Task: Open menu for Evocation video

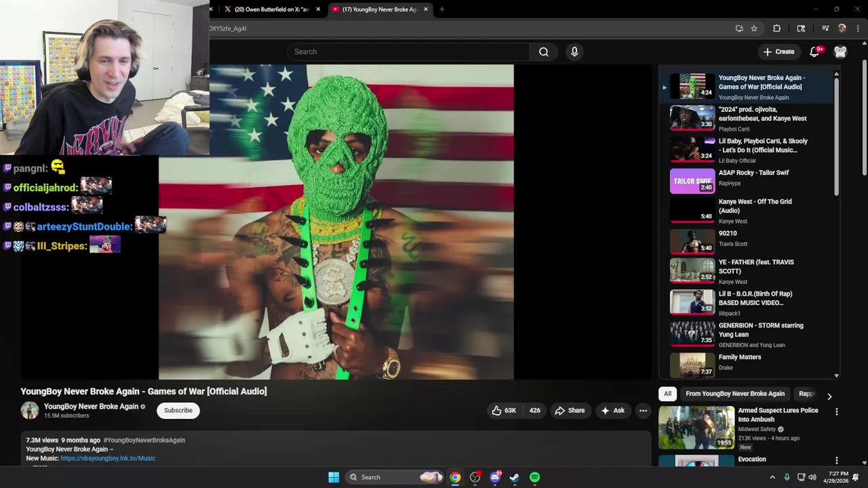Action: tap(836, 461)
